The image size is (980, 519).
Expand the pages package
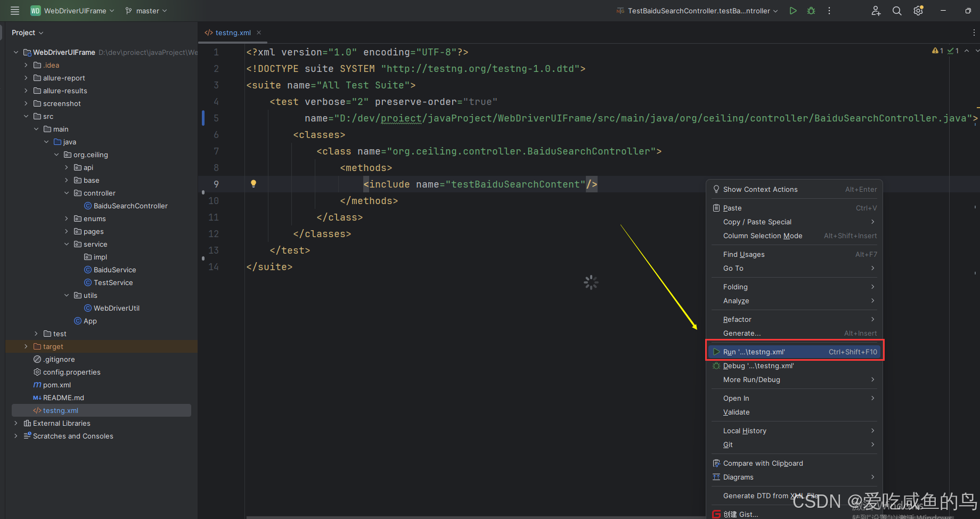[x=67, y=231]
